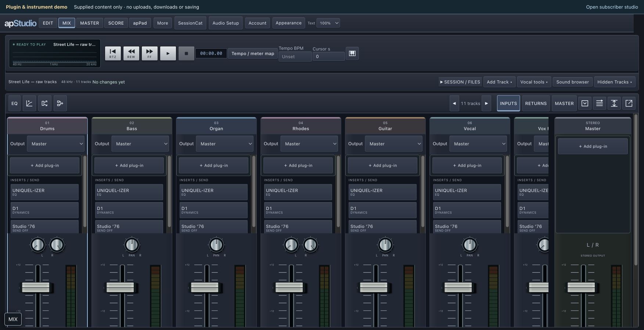The width and height of the screenshot is (644, 330).
Task: Open the Vocal tools dropdown
Action: coord(534,82)
